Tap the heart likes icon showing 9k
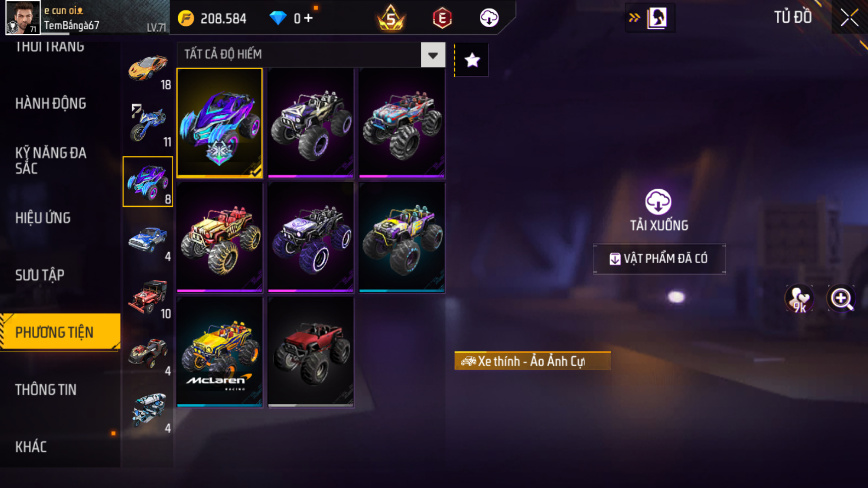Screen dimensions: 868x488 pyautogui.click(x=799, y=299)
